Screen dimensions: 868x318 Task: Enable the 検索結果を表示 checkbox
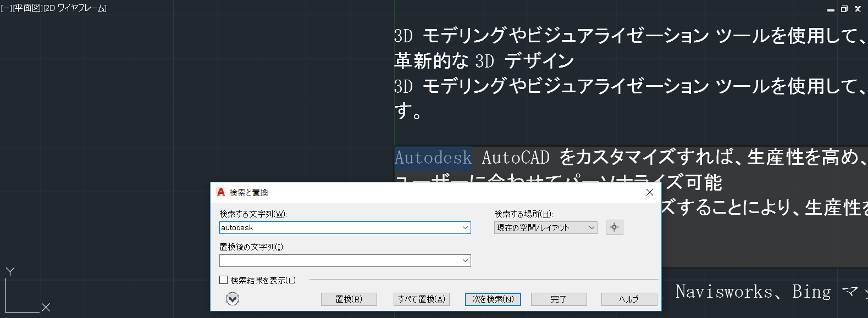pos(224,280)
